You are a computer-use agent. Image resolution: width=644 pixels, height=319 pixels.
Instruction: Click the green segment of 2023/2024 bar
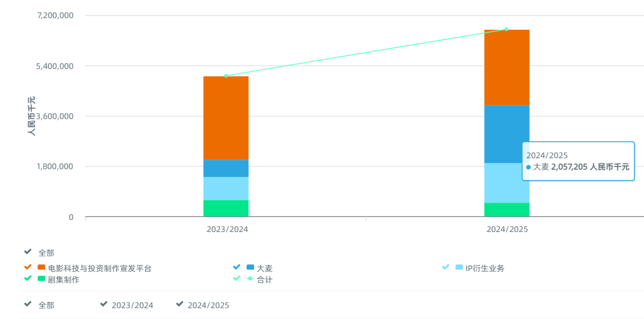[226, 208]
